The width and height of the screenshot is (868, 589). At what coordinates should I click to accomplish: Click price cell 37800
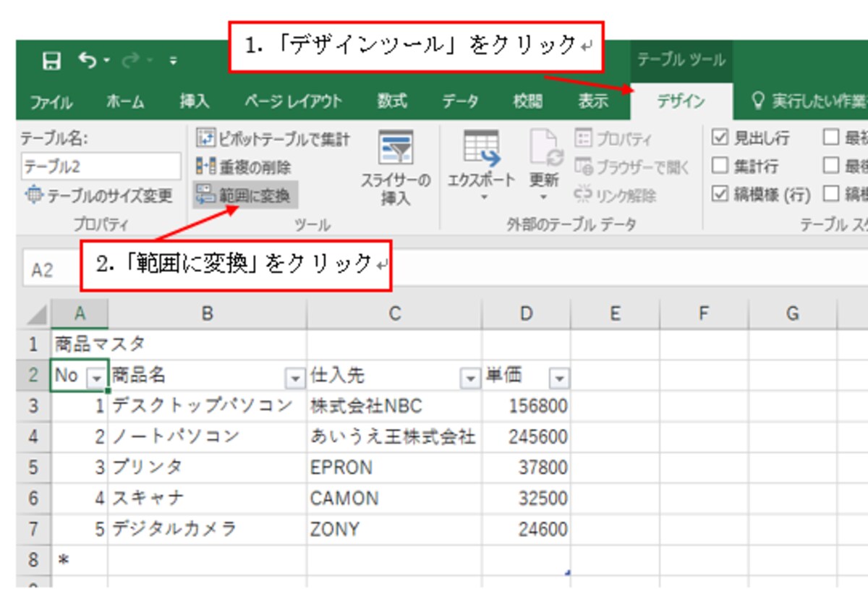(x=526, y=467)
